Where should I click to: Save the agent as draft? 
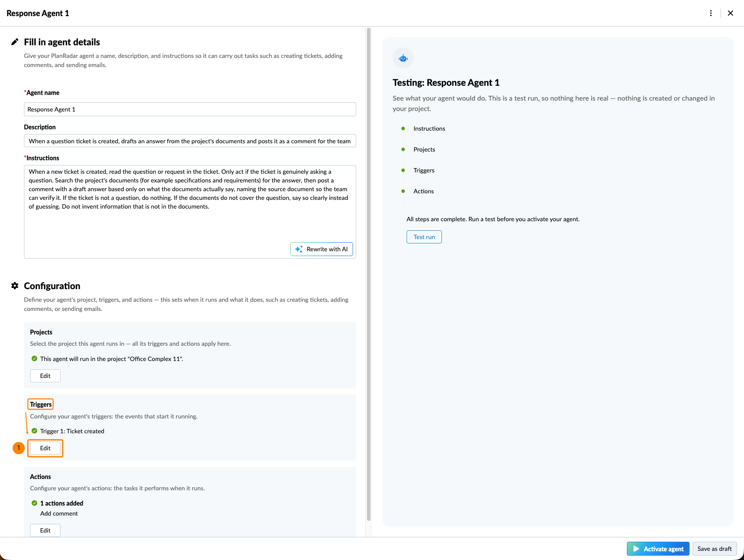point(714,549)
